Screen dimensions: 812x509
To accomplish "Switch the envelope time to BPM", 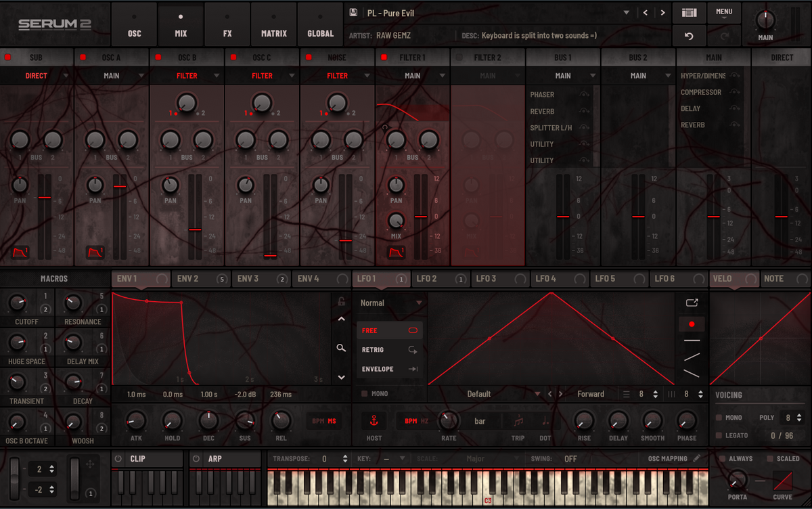I will point(317,421).
